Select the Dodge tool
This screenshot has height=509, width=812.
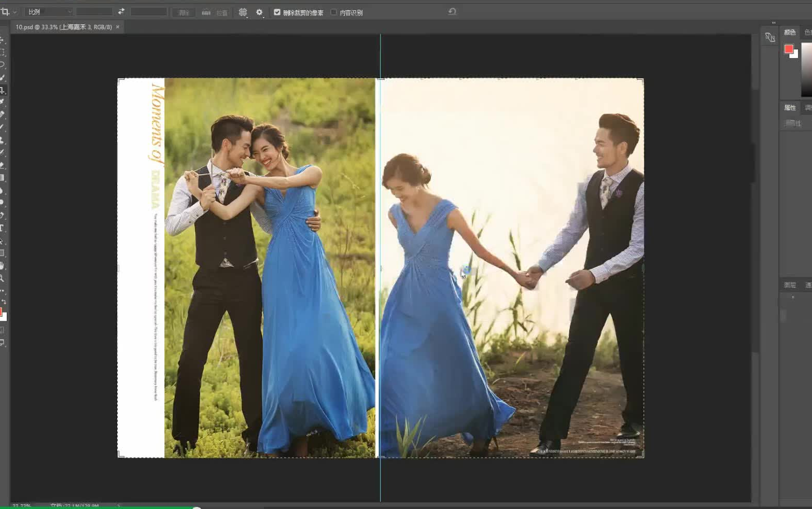pos(3,203)
